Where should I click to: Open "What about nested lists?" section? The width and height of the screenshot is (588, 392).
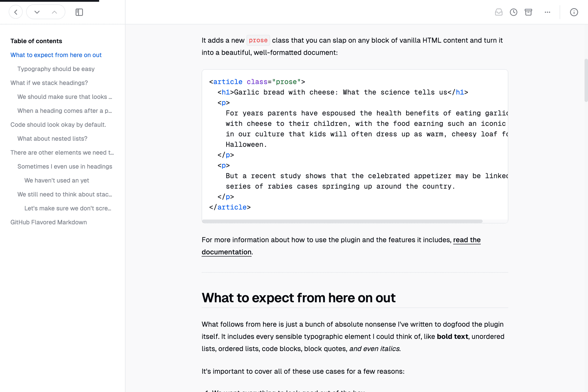click(x=52, y=139)
